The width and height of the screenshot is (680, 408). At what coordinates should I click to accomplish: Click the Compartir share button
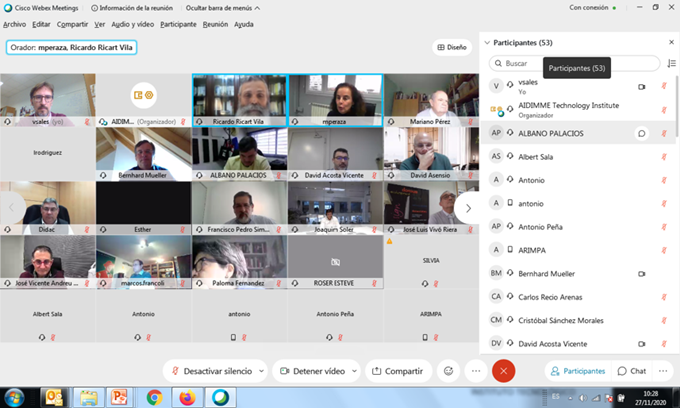pos(398,371)
